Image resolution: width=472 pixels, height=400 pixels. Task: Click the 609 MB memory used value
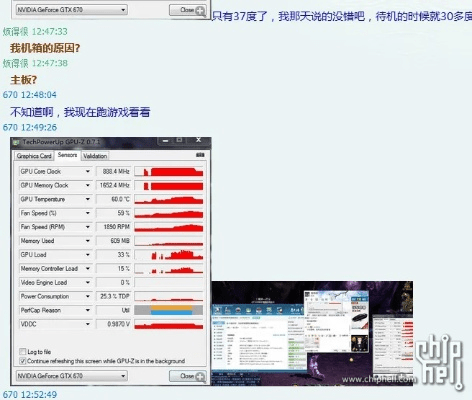(x=113, y=241)
